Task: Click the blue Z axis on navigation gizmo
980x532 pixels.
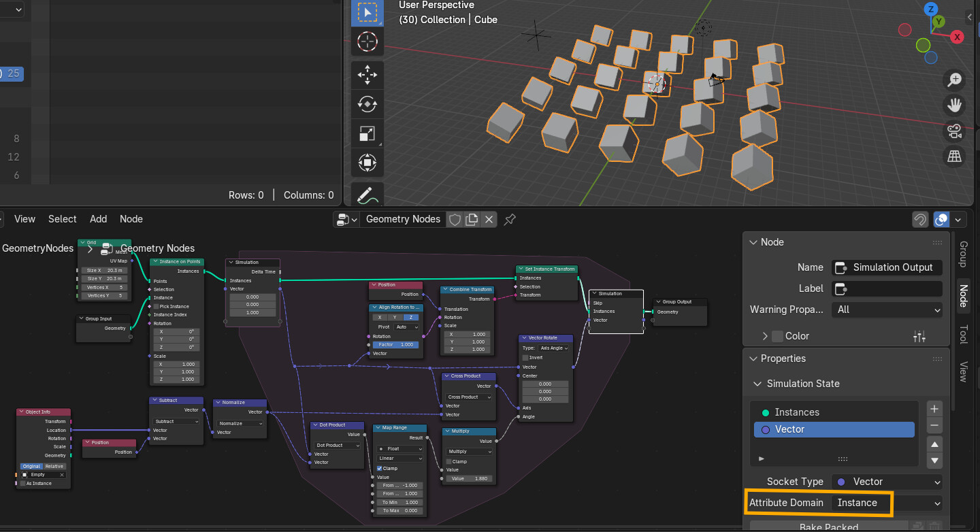Action: tap(931, 9)
